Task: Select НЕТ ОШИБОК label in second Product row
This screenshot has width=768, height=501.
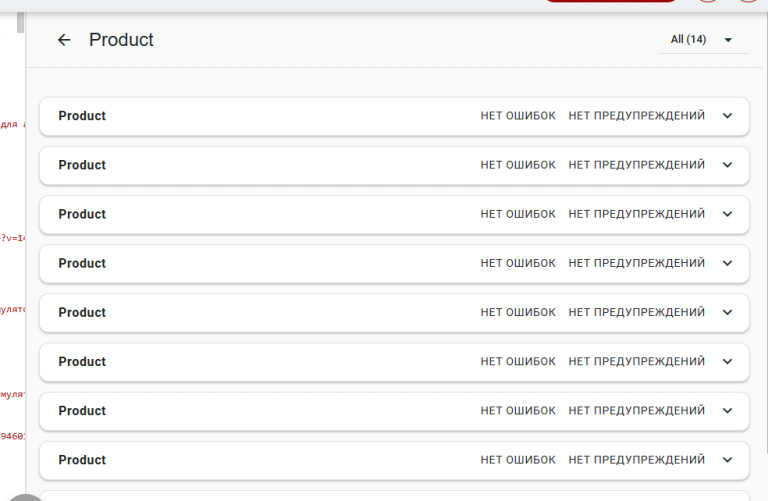Action: 518,165
